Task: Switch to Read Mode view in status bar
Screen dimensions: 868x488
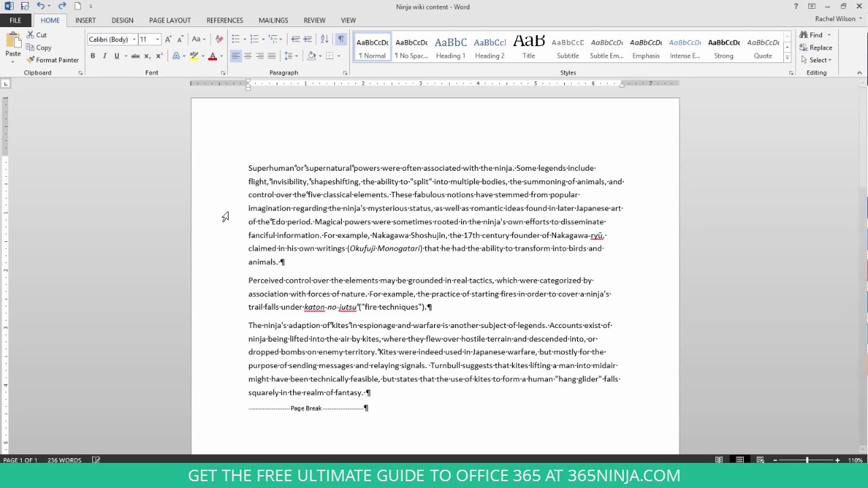Action: 719,460
